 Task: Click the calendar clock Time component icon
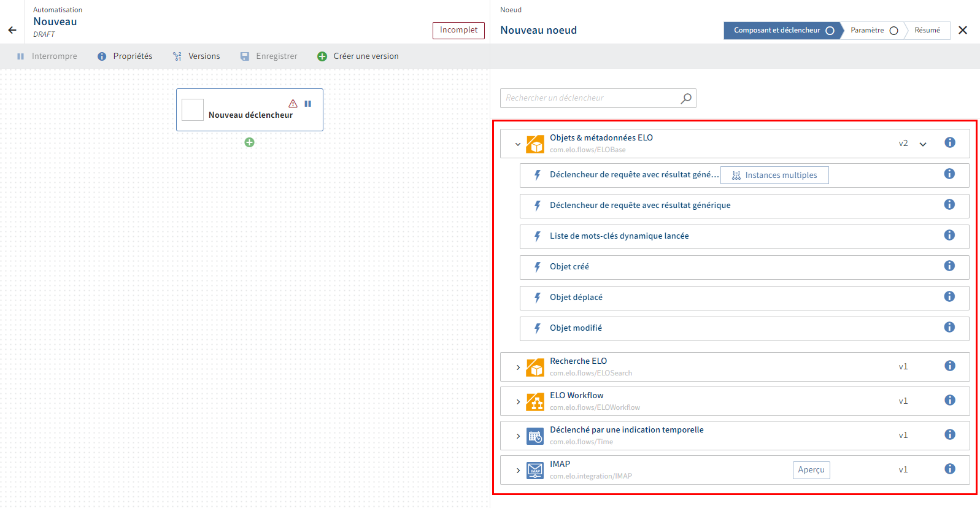(x=535, y=436)
